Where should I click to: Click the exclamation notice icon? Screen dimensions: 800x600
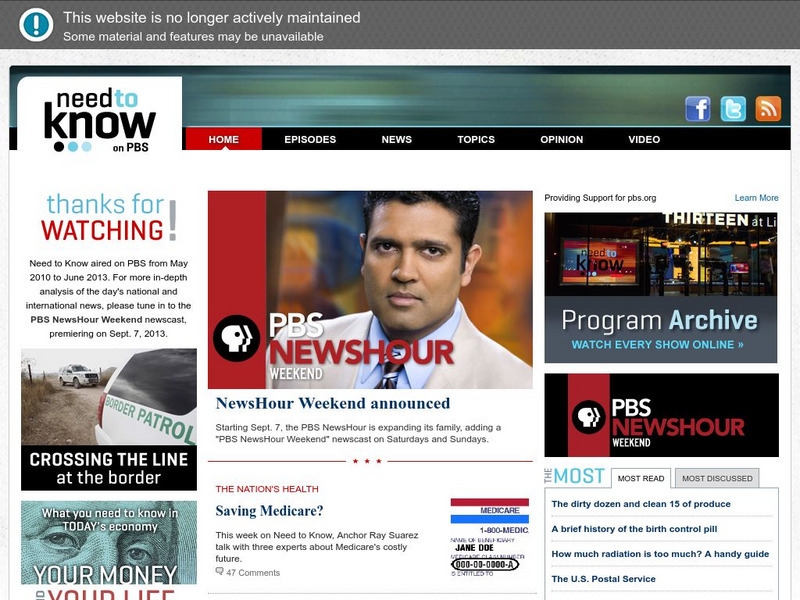point(36,25)
